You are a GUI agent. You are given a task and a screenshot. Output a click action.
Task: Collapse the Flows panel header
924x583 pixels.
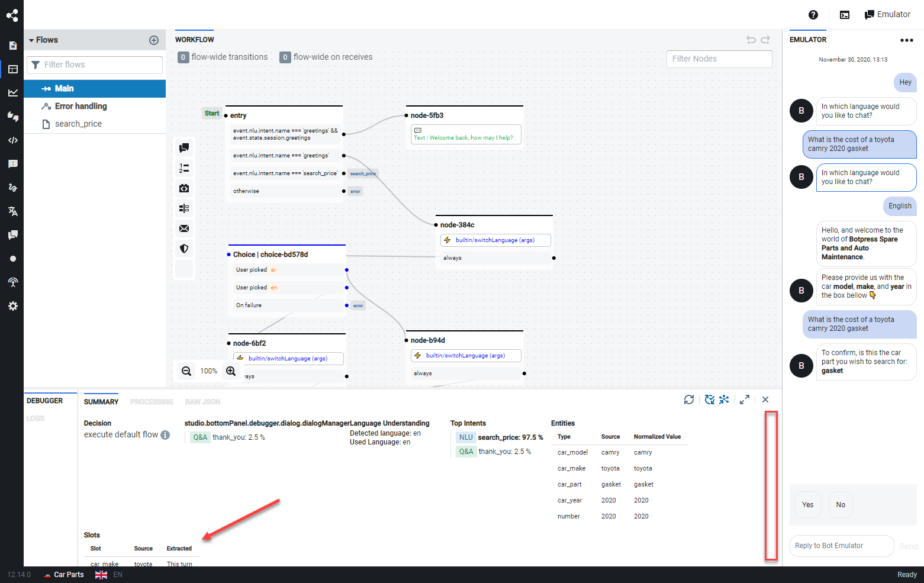click(33, 40)
